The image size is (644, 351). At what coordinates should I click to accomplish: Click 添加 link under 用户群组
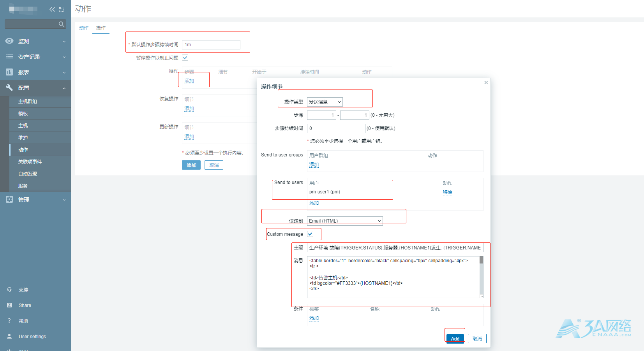314,165
